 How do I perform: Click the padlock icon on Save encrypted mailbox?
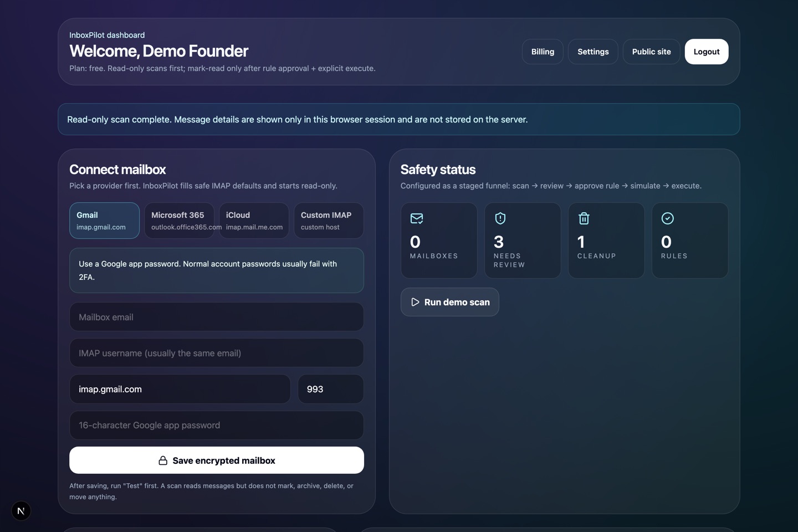[x=163, y=461]
